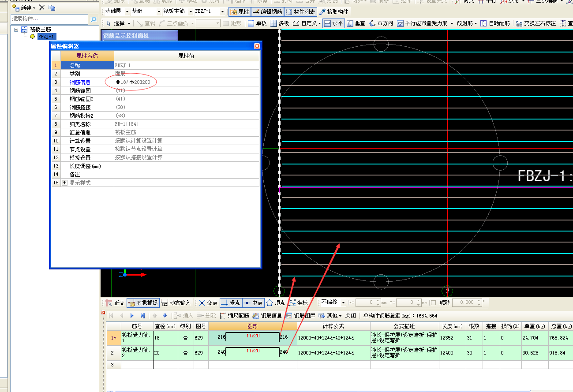
Task: Toggle 垂点 perpendicular snap
Action: tap(231, 303)
